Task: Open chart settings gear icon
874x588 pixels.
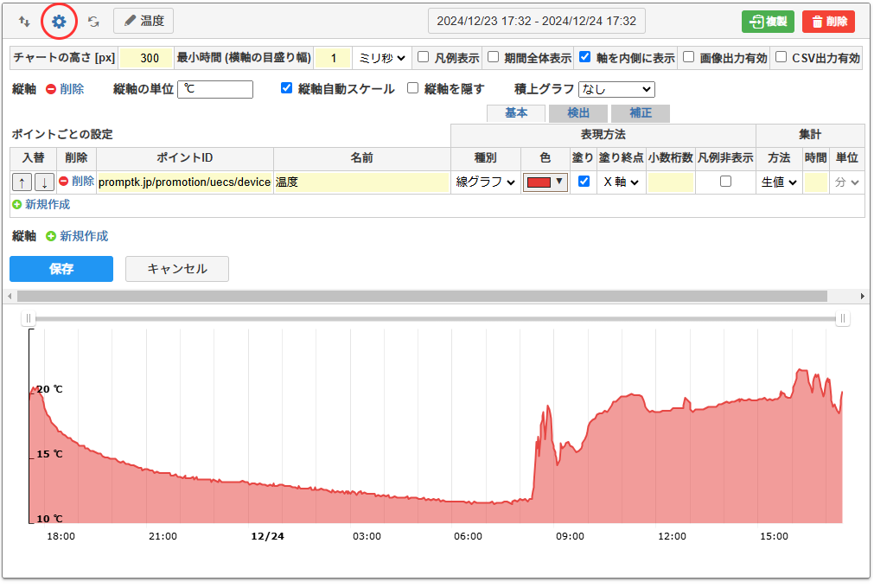Action: coord(59,22)
